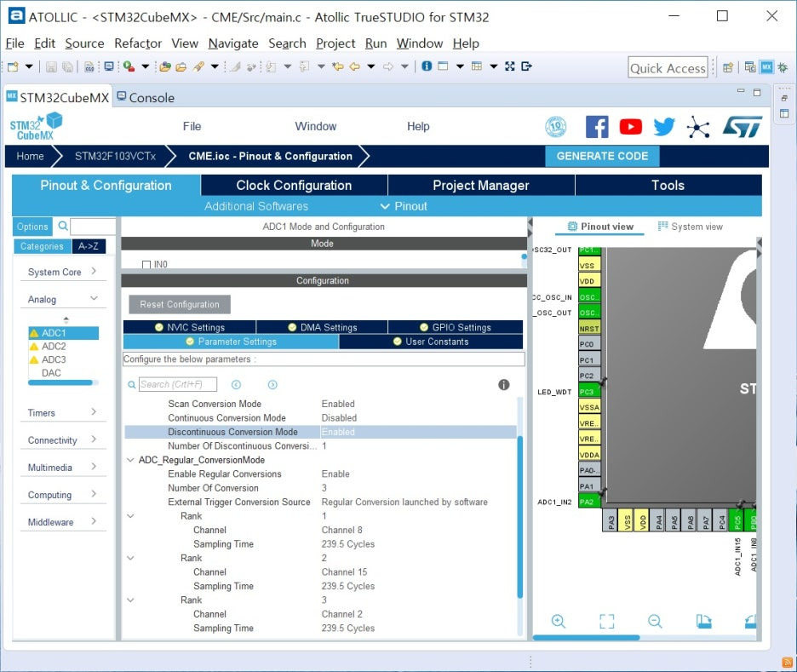
Task: Switch to Clock Configuration tab
Action: point(294,186)
